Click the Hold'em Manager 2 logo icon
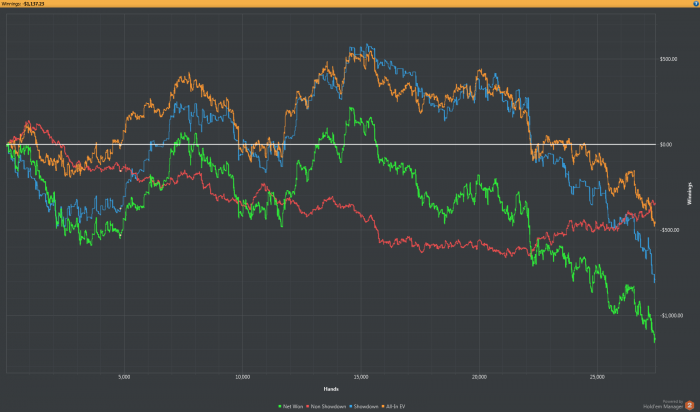Screen dimensions: 700x412 point(689,405)
